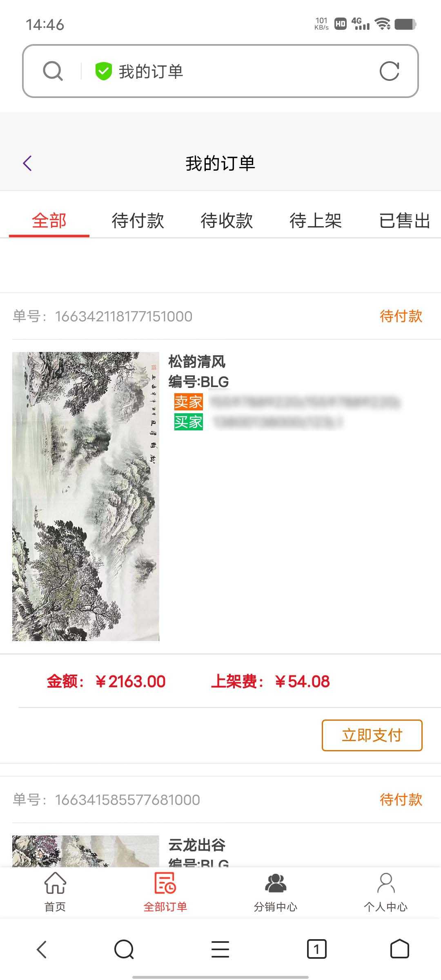
Task: Tap browser back arrow in bottom bar
Action: tap(42, 949)
